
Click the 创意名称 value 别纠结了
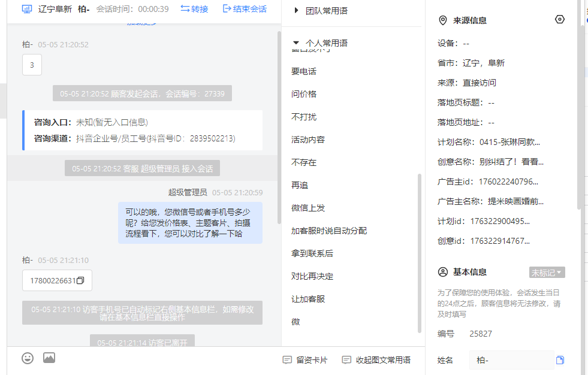click(x=511, y=162)
